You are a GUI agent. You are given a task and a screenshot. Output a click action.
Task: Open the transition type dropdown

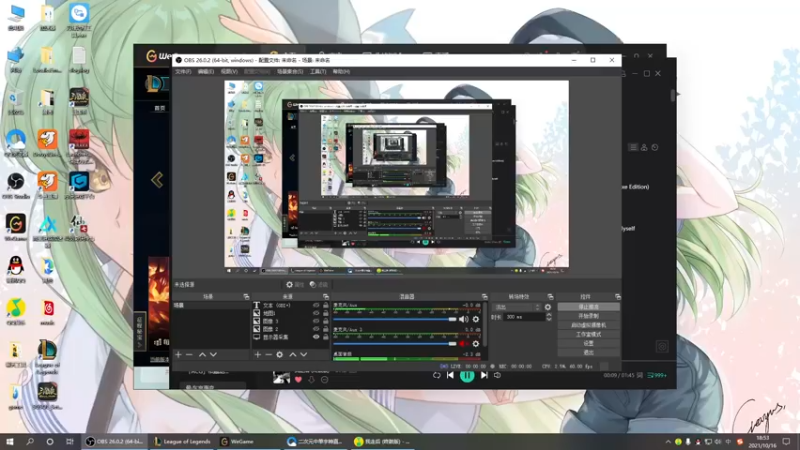pyautogui.click(x=516, y=307)
